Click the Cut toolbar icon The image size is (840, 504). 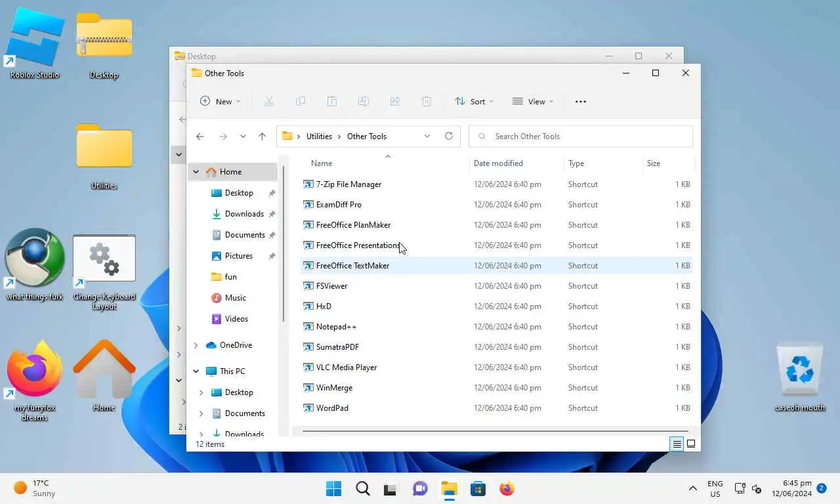click(x=268, y=101)
